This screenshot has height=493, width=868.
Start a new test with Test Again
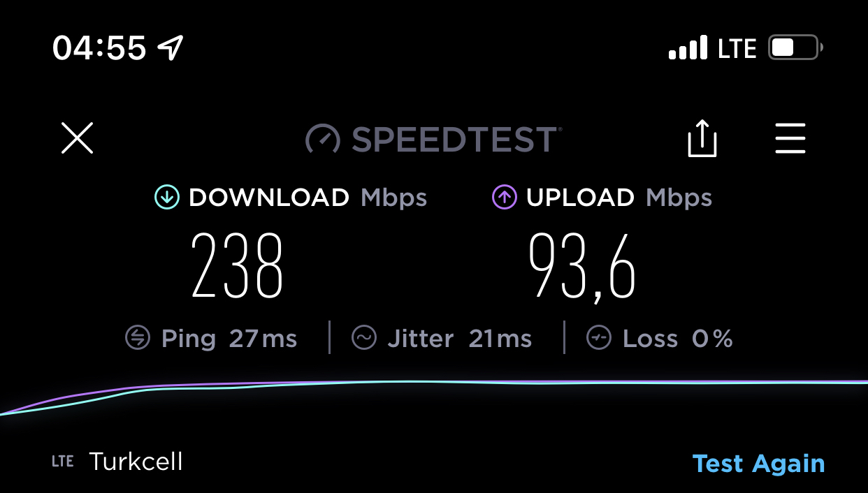click(758, 464)
